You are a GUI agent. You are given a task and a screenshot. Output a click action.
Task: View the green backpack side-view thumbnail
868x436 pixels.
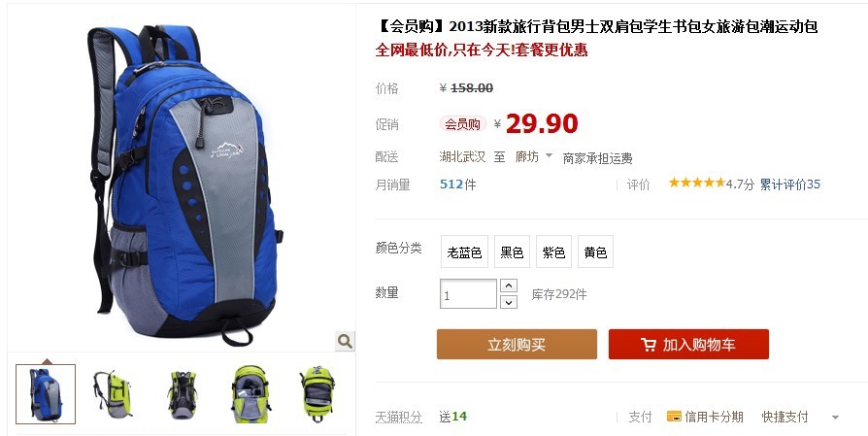pos(113,394)
